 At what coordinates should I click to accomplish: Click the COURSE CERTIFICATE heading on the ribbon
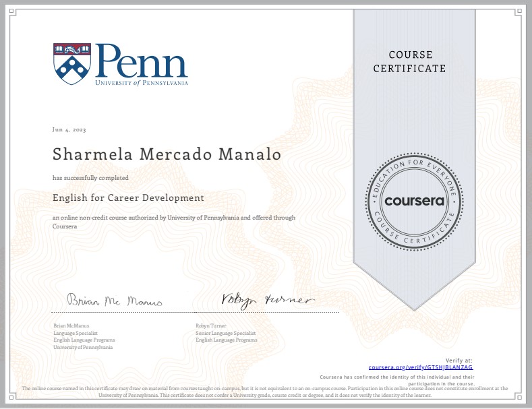pyautogui.click(x=409, y=61)
